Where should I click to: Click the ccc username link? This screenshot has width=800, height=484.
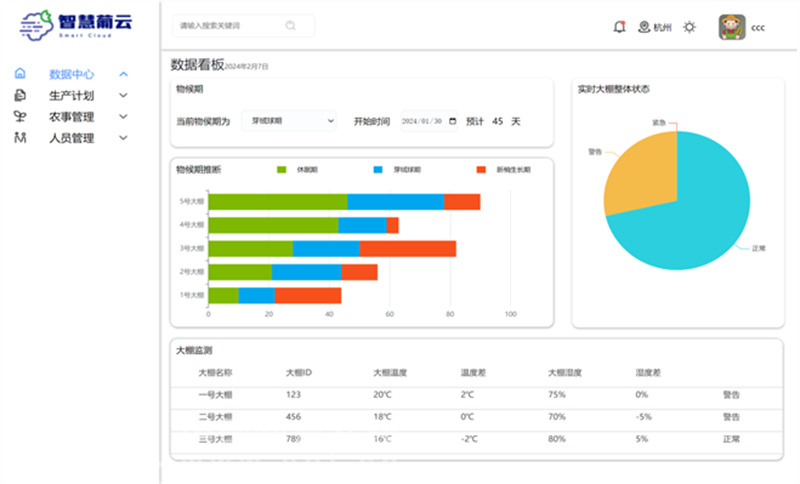click(x=758, y=28)
